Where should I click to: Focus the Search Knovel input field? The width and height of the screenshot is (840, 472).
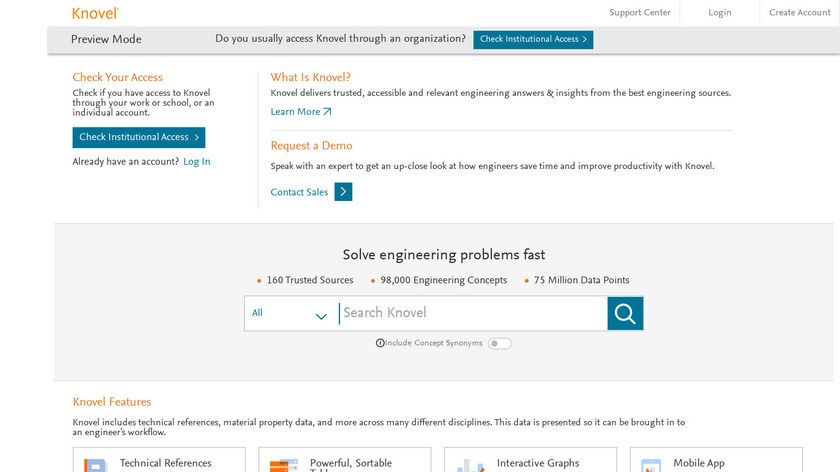[470, 314]
